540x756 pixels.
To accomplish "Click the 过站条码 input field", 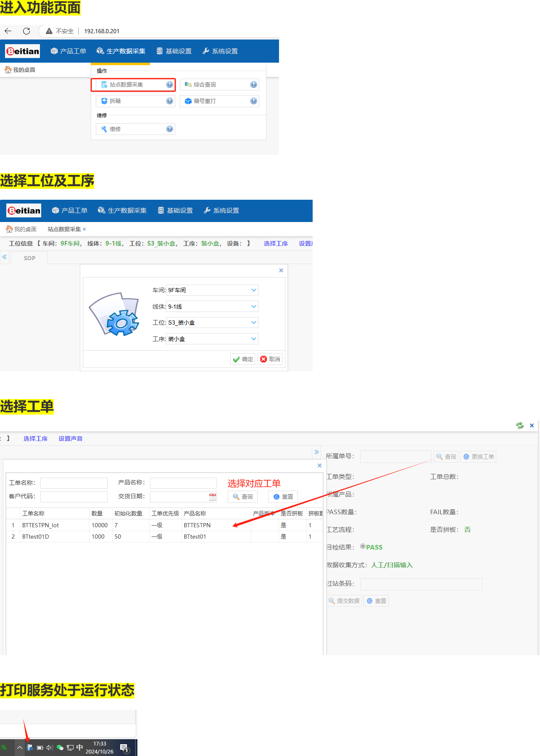I will coord(421,584).
